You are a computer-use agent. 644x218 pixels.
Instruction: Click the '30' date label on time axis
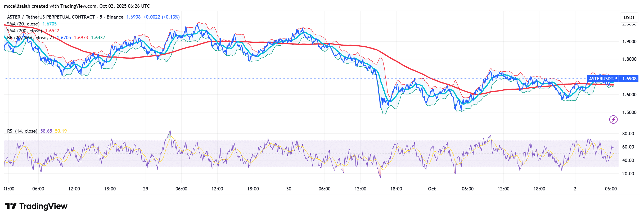pyautogui.click(x=289, y=189)
